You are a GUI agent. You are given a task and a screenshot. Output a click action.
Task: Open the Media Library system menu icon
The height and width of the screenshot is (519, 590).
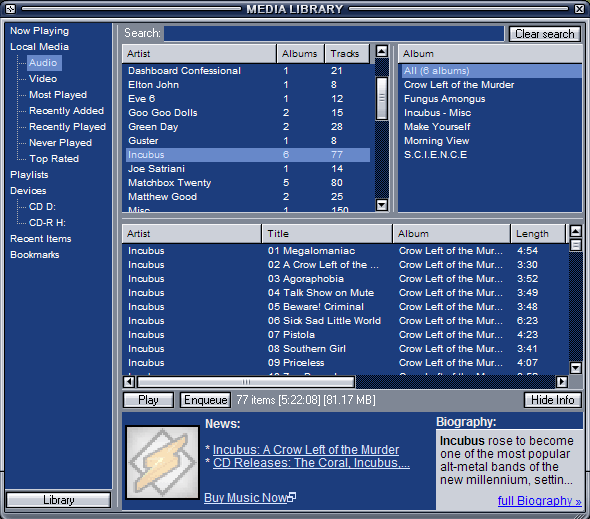click(11, 9)
